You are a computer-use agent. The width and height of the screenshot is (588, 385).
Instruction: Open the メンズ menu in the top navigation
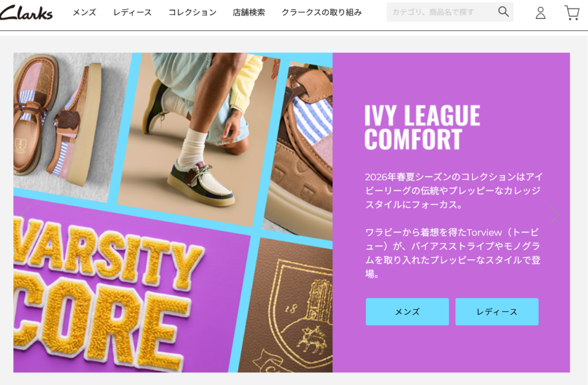[84, 13]
